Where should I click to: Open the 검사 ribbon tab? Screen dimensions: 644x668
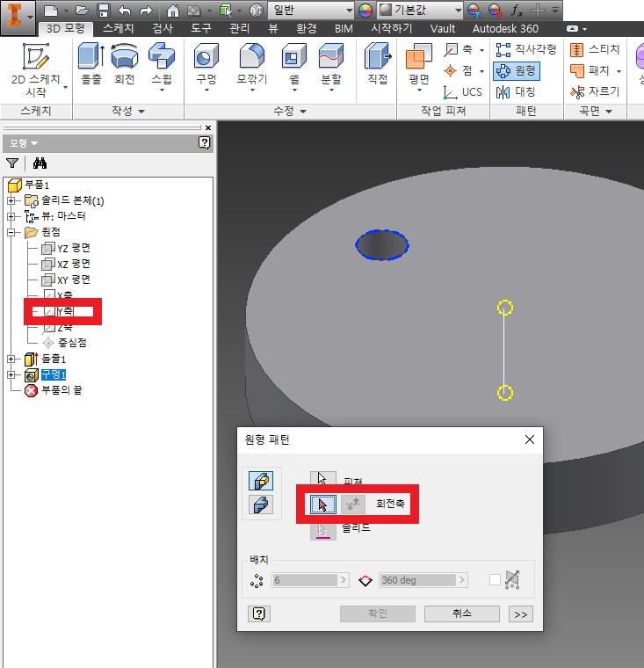163,28
